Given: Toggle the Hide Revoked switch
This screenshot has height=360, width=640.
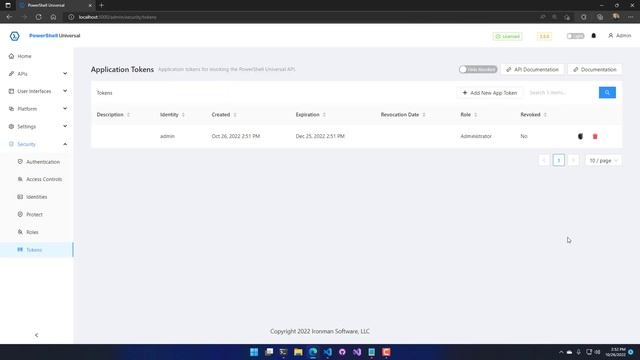Looking at the screenshot, I should tap(478, 69).
